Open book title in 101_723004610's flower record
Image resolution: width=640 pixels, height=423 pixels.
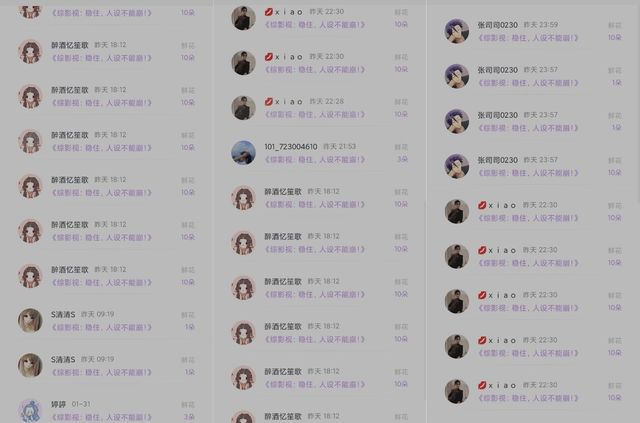click(315, 160)
